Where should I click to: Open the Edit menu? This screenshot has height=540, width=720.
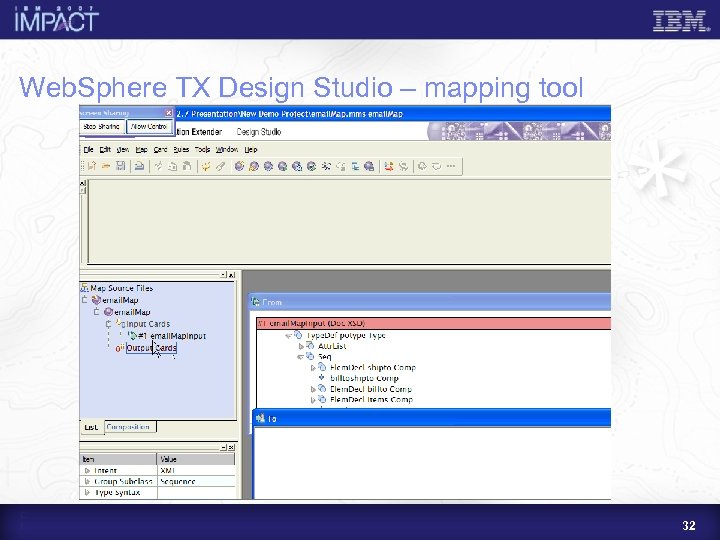105,149
